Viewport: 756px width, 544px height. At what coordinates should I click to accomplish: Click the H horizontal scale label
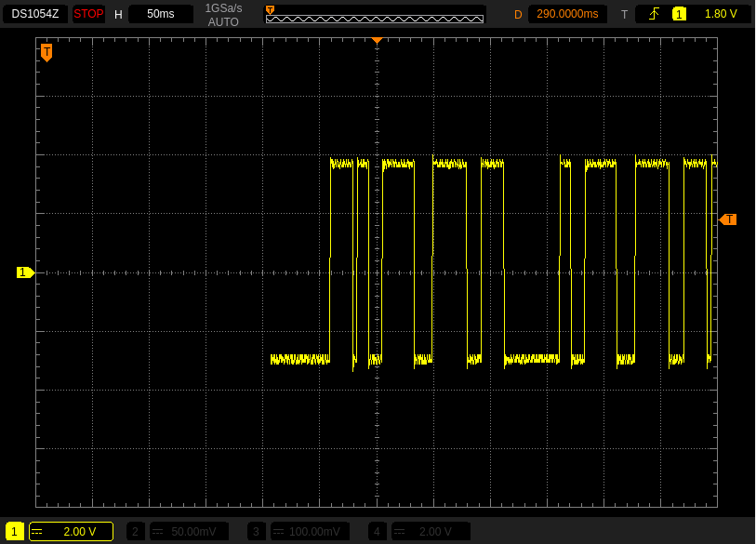tap(118, 15)
